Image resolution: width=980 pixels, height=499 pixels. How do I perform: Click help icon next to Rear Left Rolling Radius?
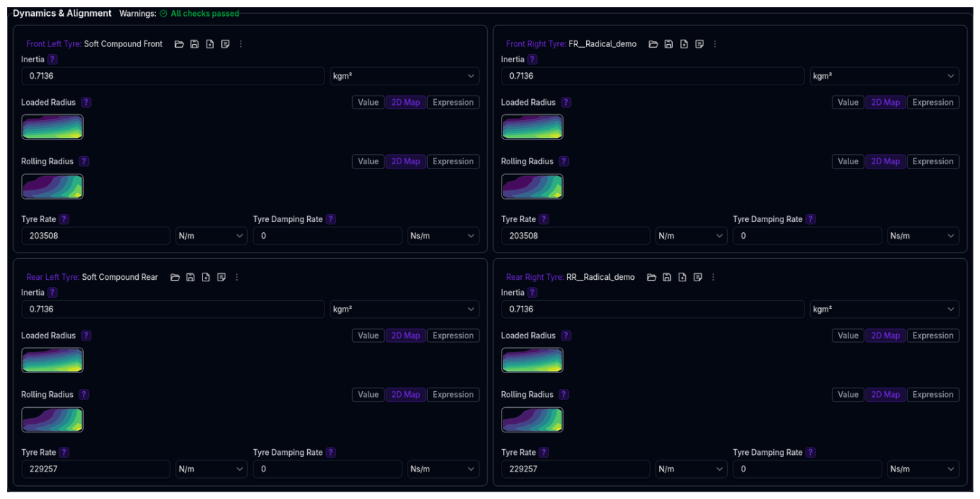pyautogui.click(x=84, y=395)
